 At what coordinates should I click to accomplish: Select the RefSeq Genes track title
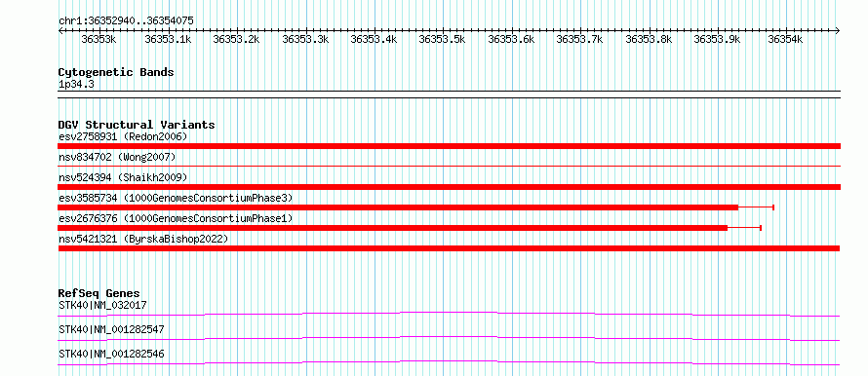(99, 293)
